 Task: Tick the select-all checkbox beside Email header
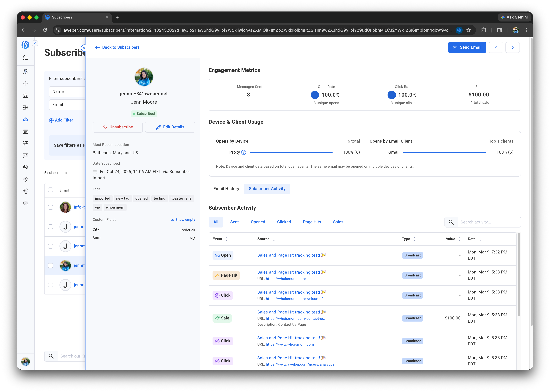pyautogui.click(x=51, y=190)
